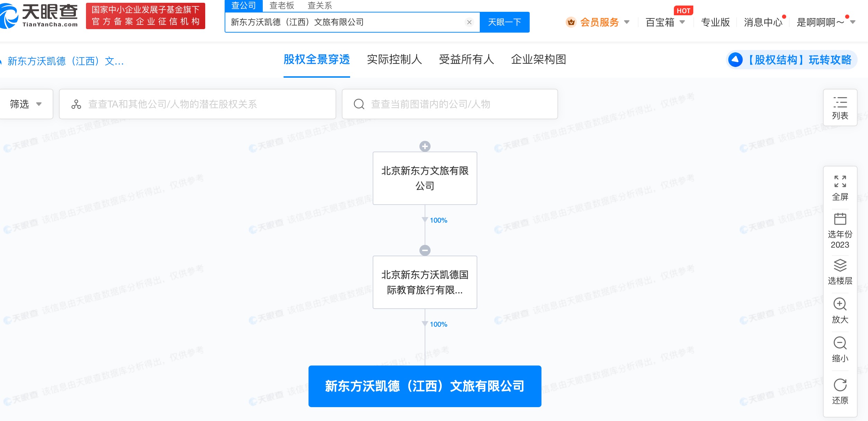This screenshot has width=868, height=421.
Task: Open the 股权结构 玩转攻略 link
Action: (792, 60)
